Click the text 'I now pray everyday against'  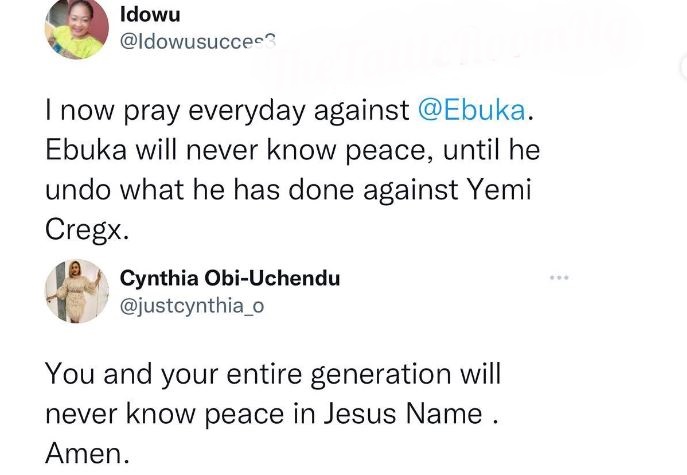click(x=226, y=112)
